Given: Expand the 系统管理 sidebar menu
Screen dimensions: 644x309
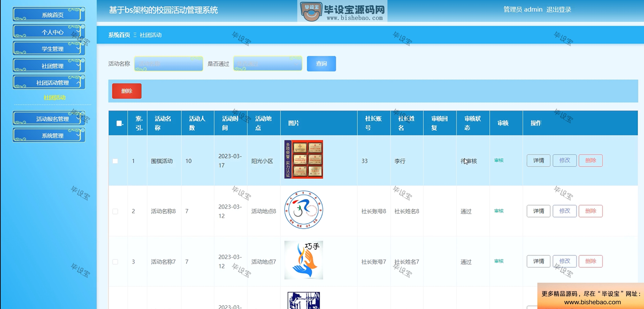Looking at the screenshot, I should [49, 135].
